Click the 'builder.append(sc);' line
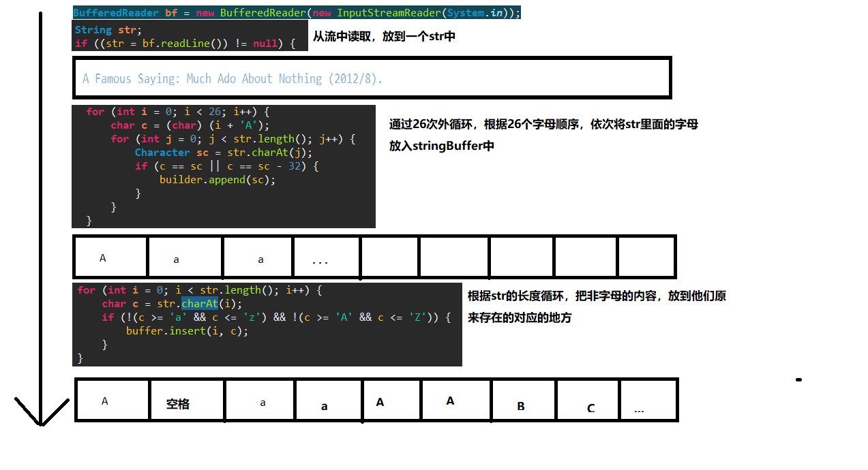This screenshot has height=470, width=868. [x=217, y=180]
